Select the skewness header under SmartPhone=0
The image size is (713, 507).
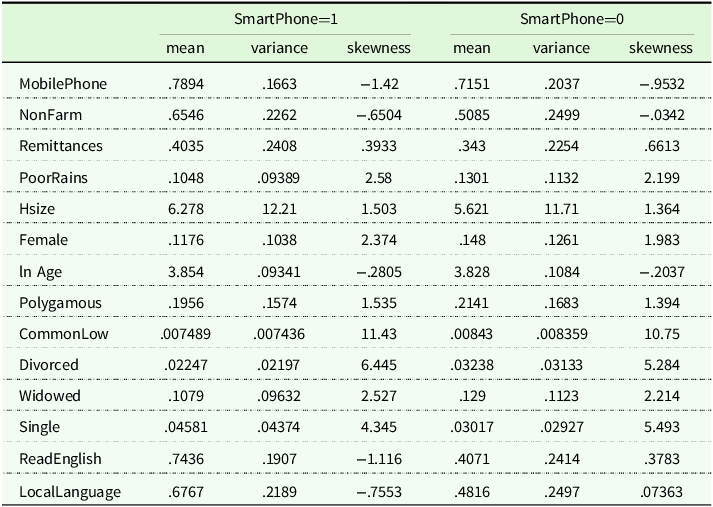[x=660, y=47]
